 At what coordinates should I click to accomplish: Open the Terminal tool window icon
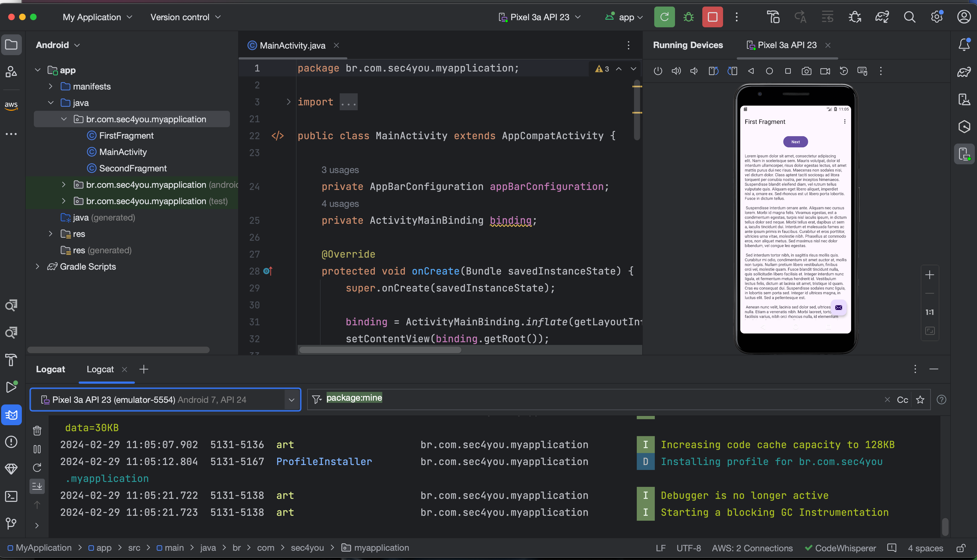coord(11,496)
